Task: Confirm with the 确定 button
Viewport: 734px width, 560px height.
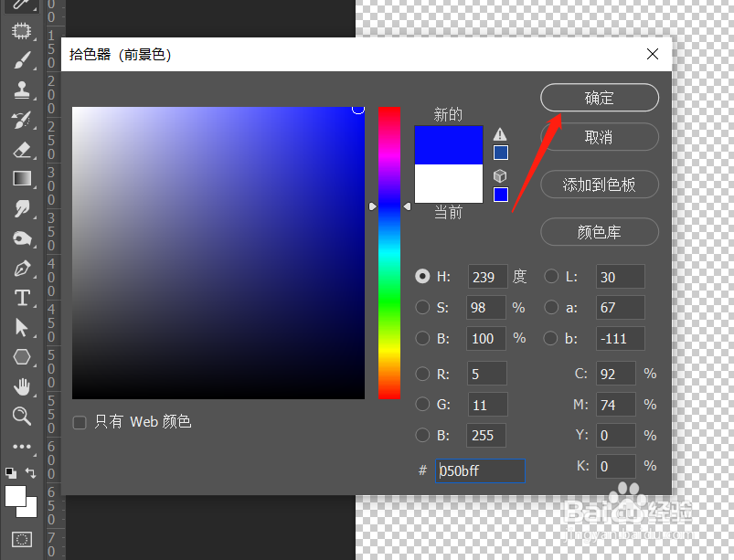Action: coord(600,98)
